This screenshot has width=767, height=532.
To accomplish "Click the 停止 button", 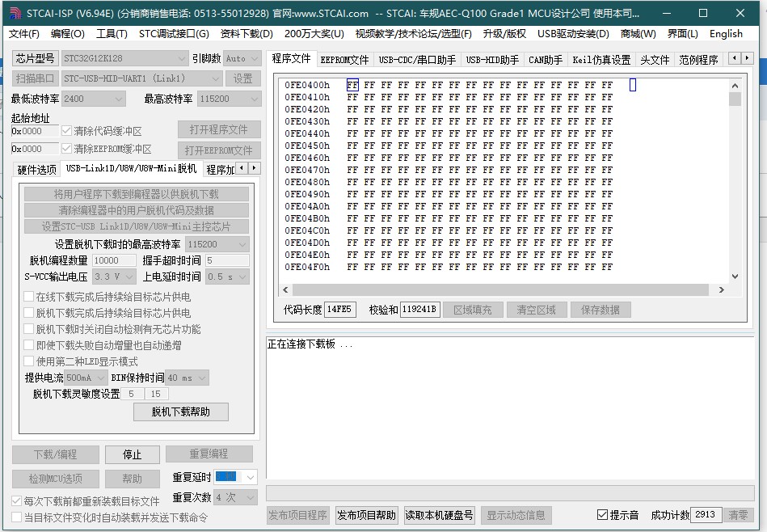I will [132, 454].
